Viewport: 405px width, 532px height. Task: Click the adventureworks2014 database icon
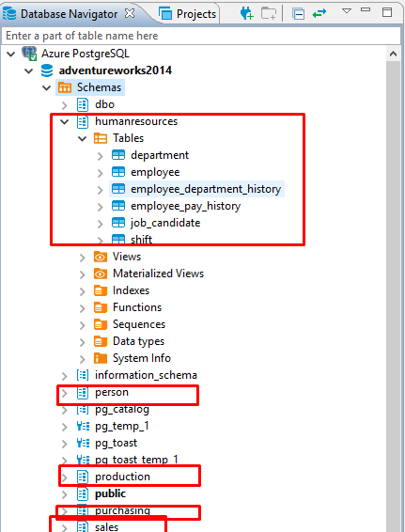click(x=47, y=70)
